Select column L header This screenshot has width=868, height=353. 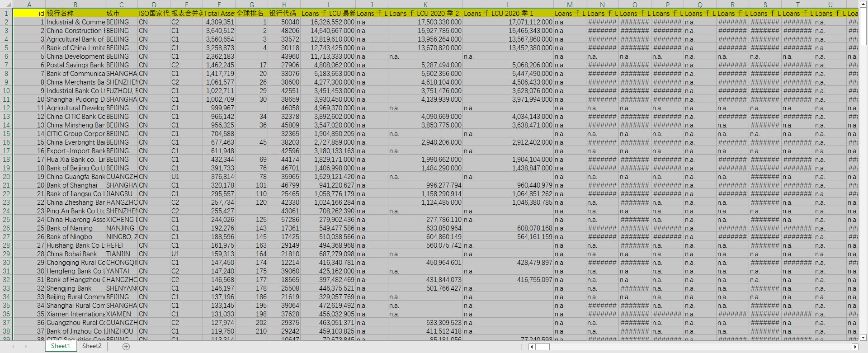pos(508,5)
